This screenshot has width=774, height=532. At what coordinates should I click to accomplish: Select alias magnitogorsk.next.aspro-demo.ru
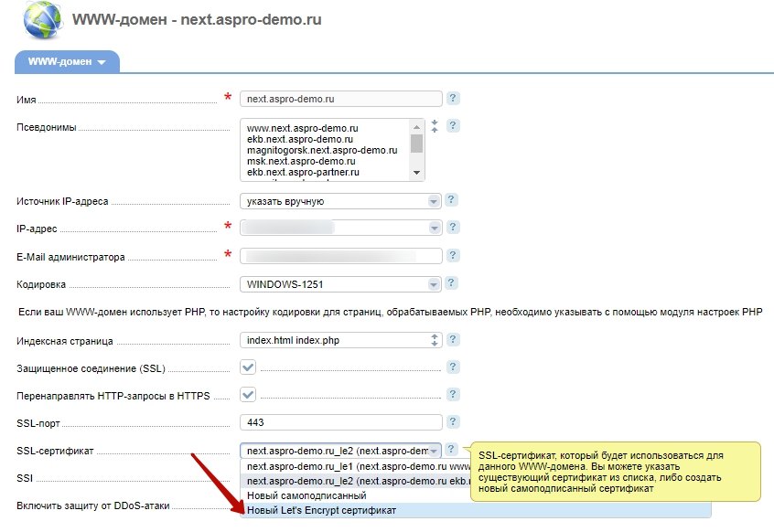coord(322,150)
